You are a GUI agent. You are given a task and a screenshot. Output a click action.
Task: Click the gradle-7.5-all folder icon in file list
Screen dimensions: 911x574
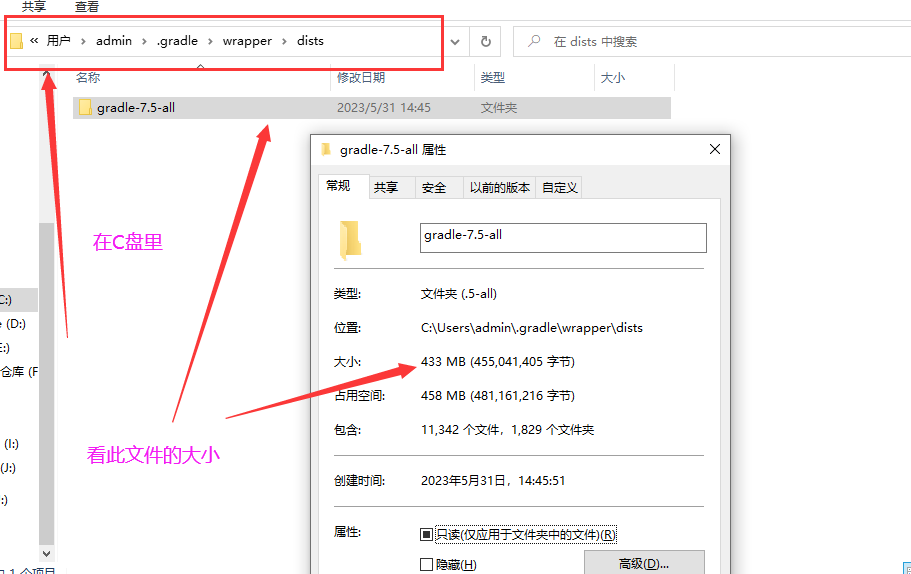(x=85, y=108)
